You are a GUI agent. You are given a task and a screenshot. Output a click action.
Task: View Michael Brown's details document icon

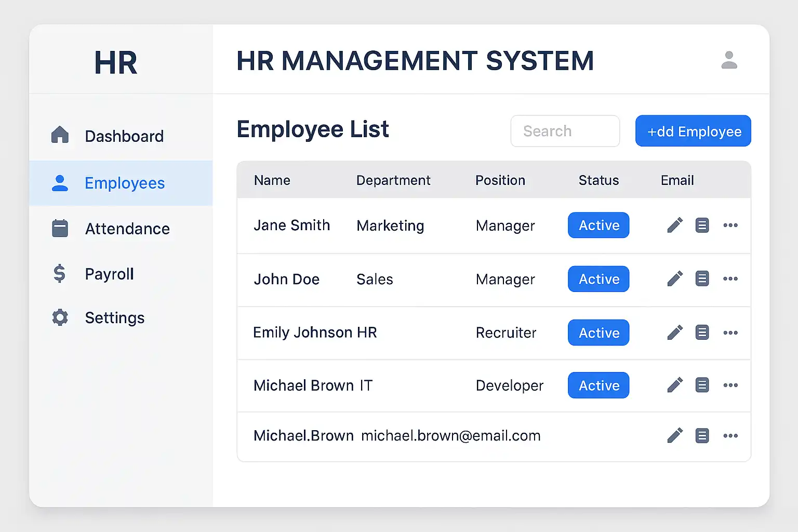(x=702, y=385)
